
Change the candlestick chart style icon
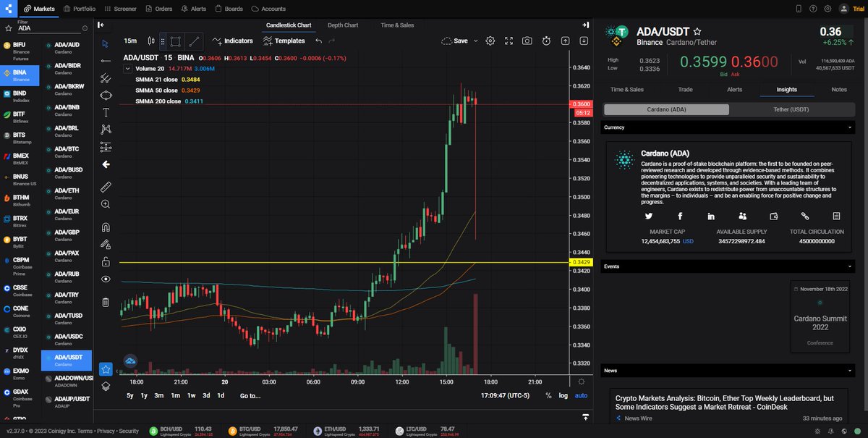pyautogui.click(x=151, y=41)
